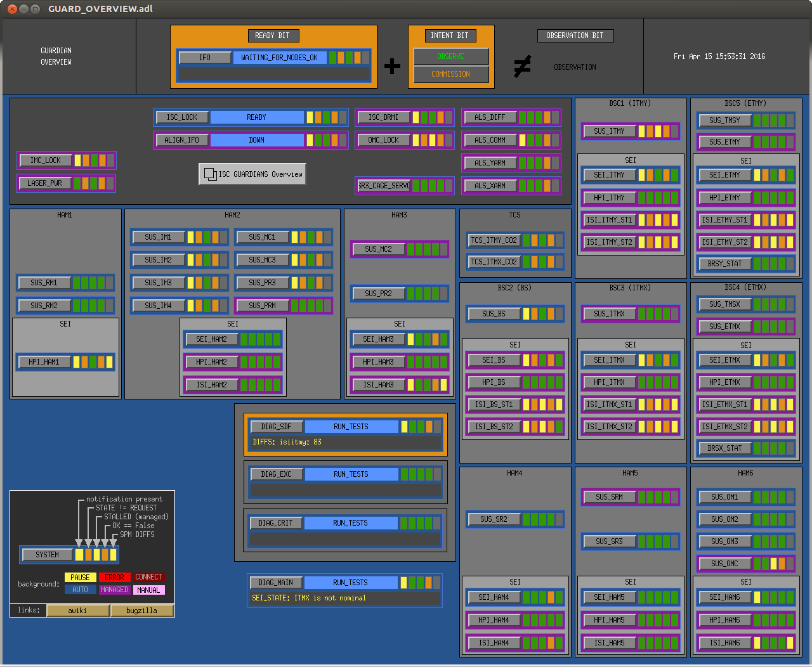Open the SUS_SRM node
This screenshot has width=812, height=667.
click(610, 497)
